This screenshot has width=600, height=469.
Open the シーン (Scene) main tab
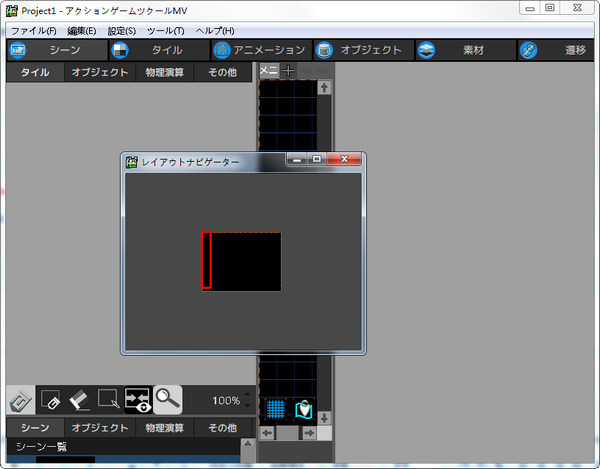[x=57, y=50]
